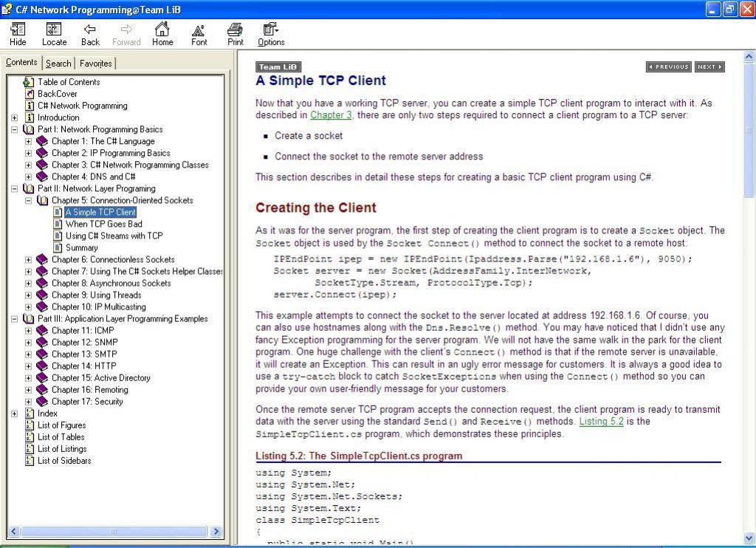Select Using C# Streams with TCP
Viewport: 756px width, 548px height.
[114, 236]
